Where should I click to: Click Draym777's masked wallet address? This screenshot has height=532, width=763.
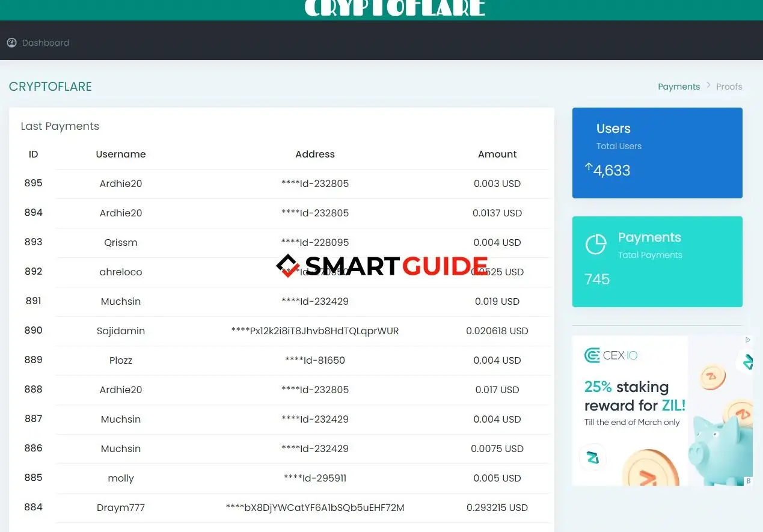[x=315, y=507]
